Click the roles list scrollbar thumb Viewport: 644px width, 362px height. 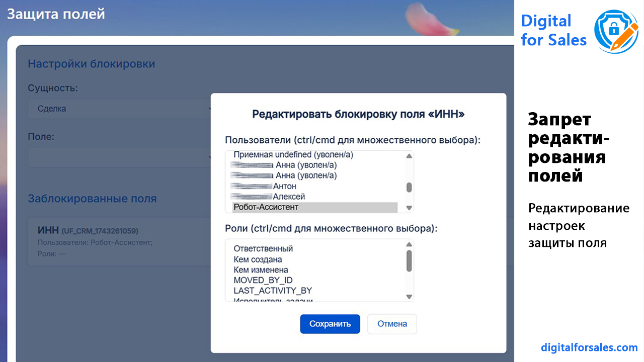[409, 260]
